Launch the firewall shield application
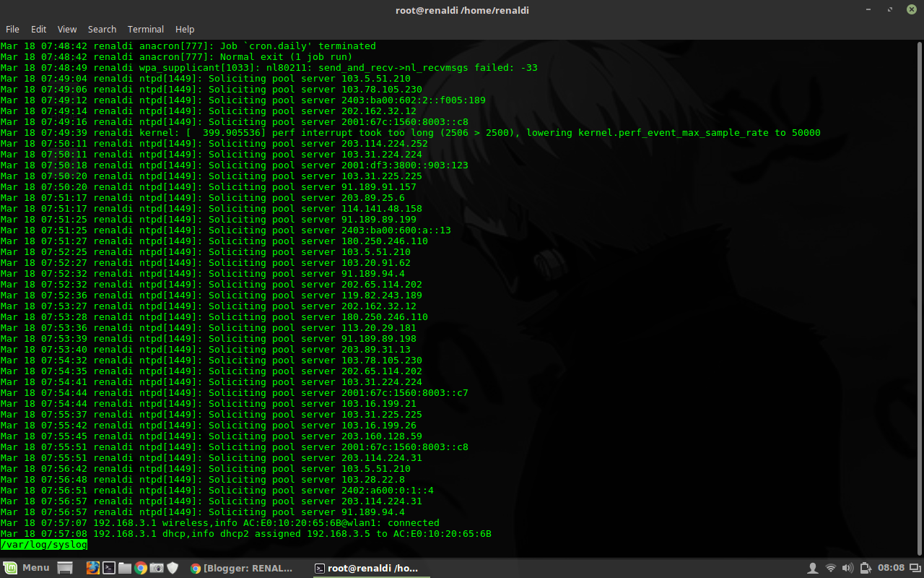Image resolution: width=924 pixels, height=578 pixels. (x=173, y=568)
